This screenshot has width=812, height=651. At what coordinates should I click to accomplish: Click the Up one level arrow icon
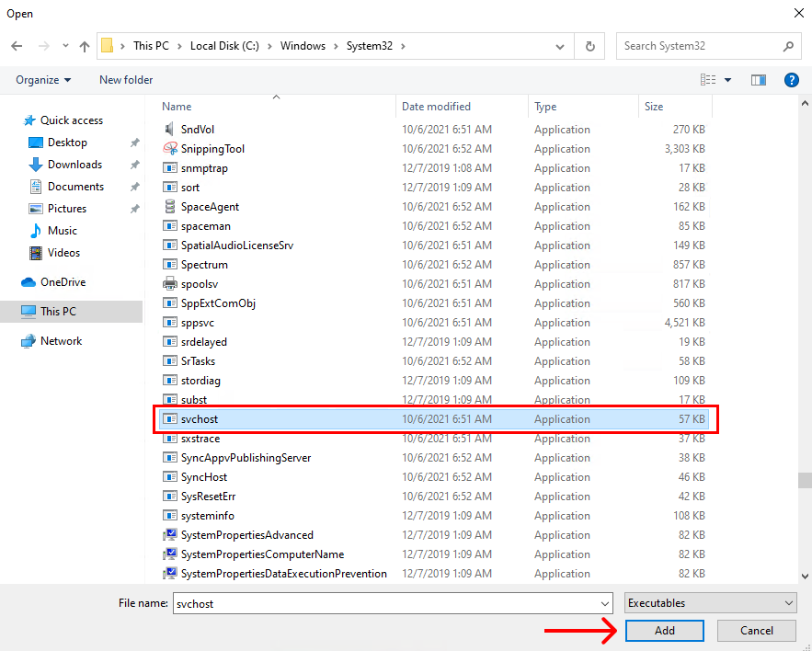85,46
